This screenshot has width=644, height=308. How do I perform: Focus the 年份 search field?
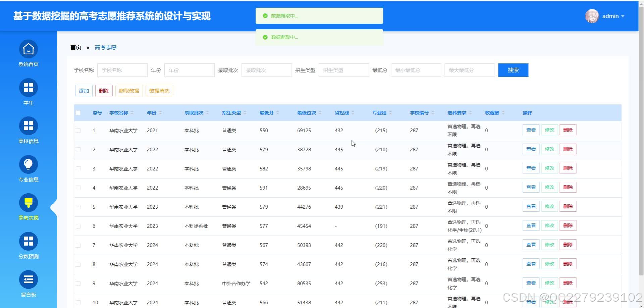coord(190,70)
